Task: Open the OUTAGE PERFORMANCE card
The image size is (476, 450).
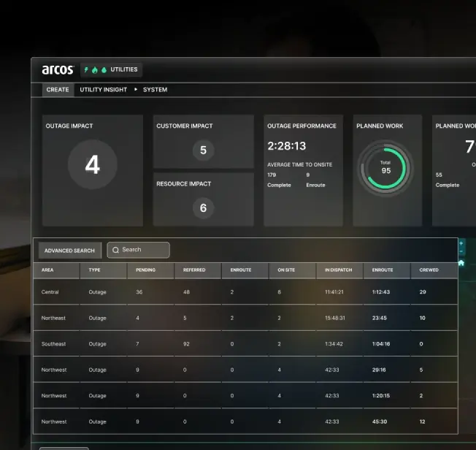Action: tap(303, 170)
